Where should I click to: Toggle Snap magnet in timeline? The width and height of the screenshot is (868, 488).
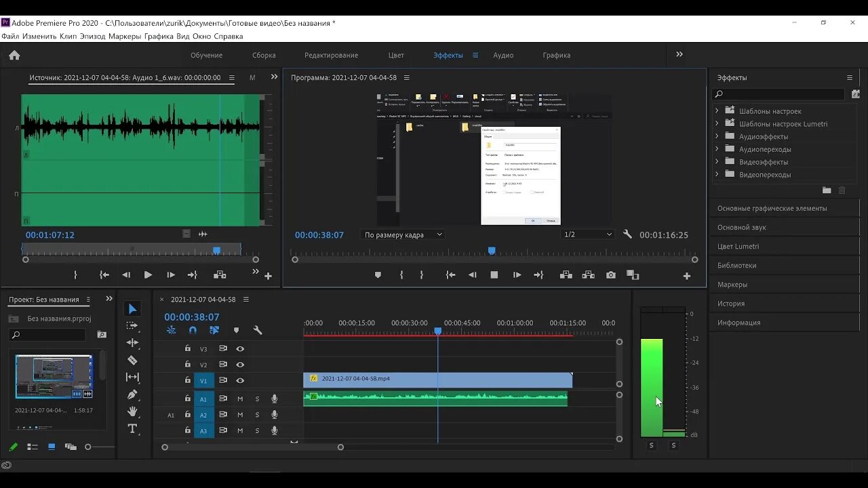[x=193, y=330]
